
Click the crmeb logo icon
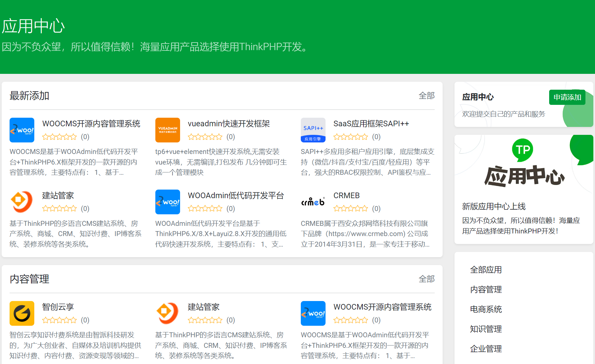313,202
